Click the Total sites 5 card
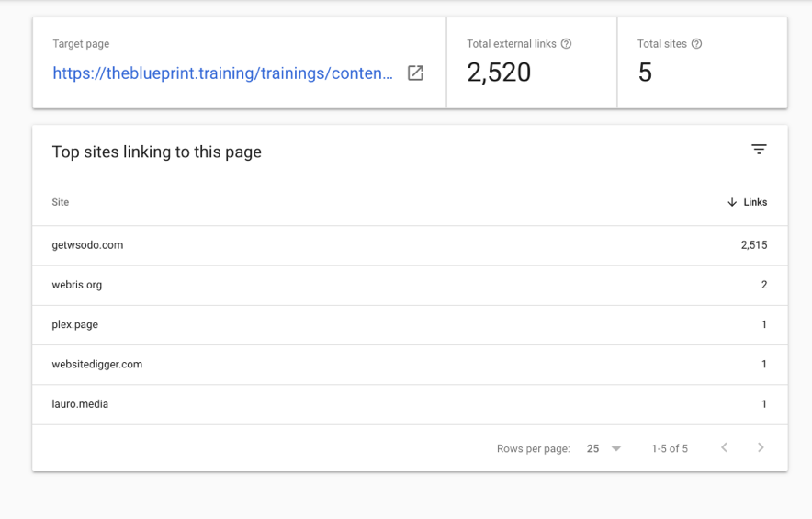812x519 pixels. 702,62
